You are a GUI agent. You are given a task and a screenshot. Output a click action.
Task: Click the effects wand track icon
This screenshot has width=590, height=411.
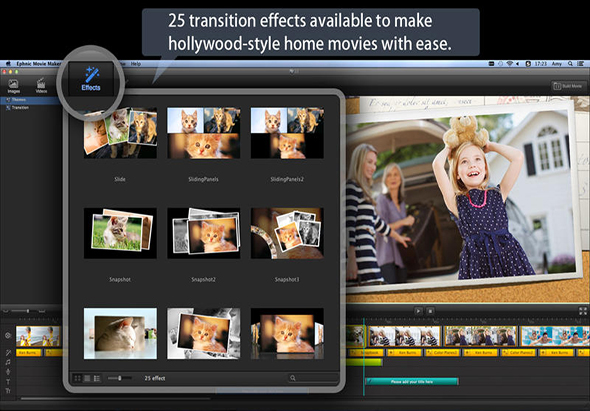pyautogui.click(x=8, y=353)
